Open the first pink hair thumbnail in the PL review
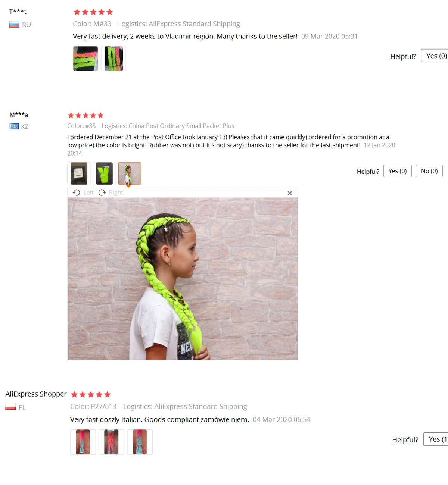This screenshot has height=485, width=448. tap(83, 442)
